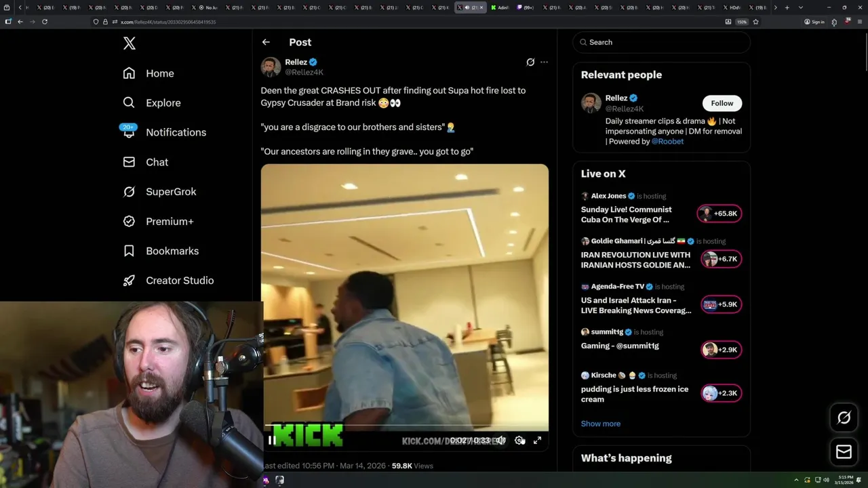Viewport: 868px width, 488px height.
Task: Click the +65.8K listeners badge
Action: tap(719, 213)
